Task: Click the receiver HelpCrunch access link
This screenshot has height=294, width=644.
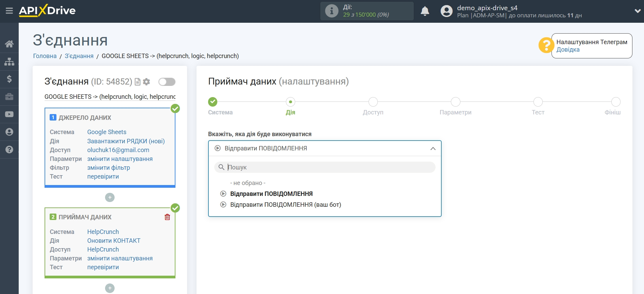Action: tap(103, 250)
